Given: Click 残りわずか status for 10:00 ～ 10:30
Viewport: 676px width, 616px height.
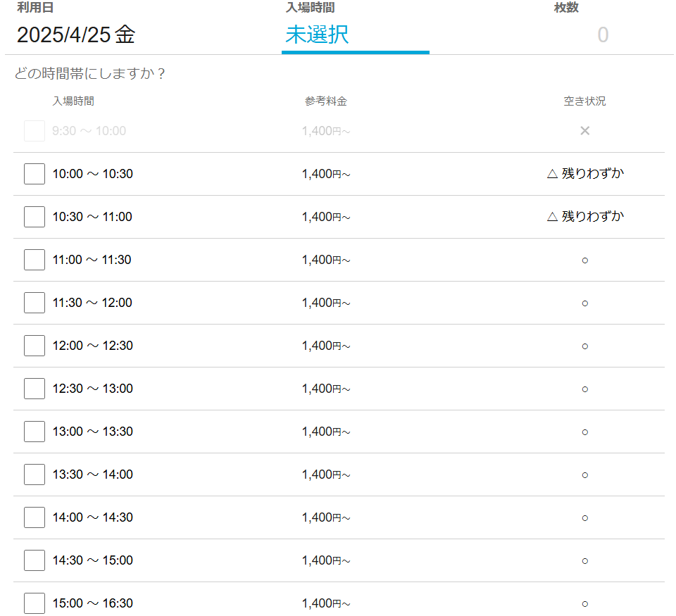Looking at the screenshot, I should coord(584,174).
